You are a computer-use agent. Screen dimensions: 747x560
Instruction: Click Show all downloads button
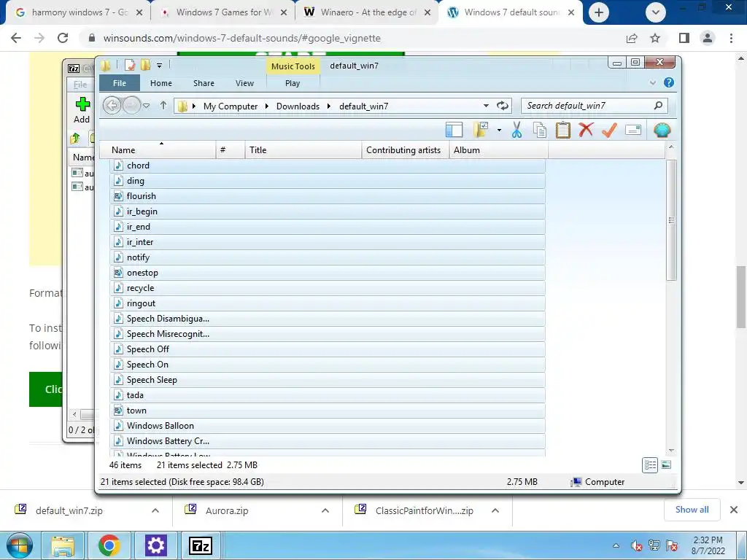coord(692,510)
